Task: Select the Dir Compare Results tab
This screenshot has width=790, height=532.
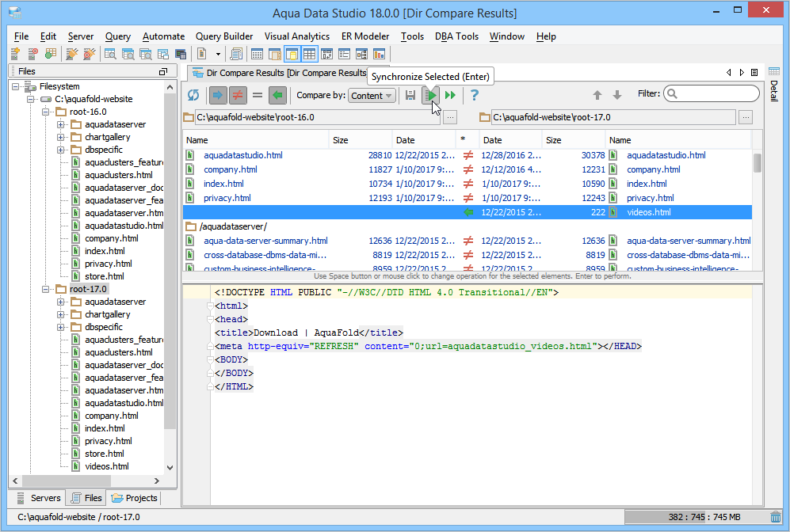Action: 280,73
